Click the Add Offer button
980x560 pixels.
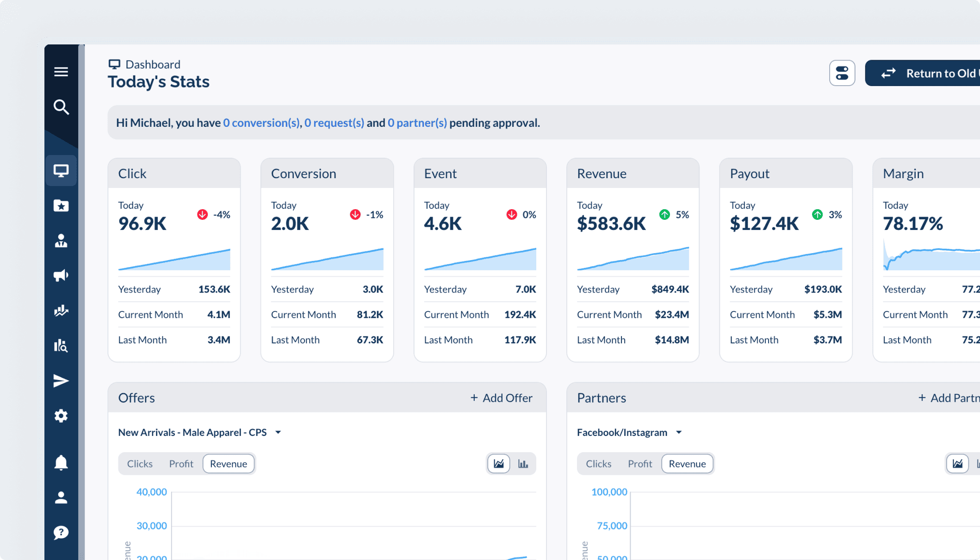tap(502, 398)
